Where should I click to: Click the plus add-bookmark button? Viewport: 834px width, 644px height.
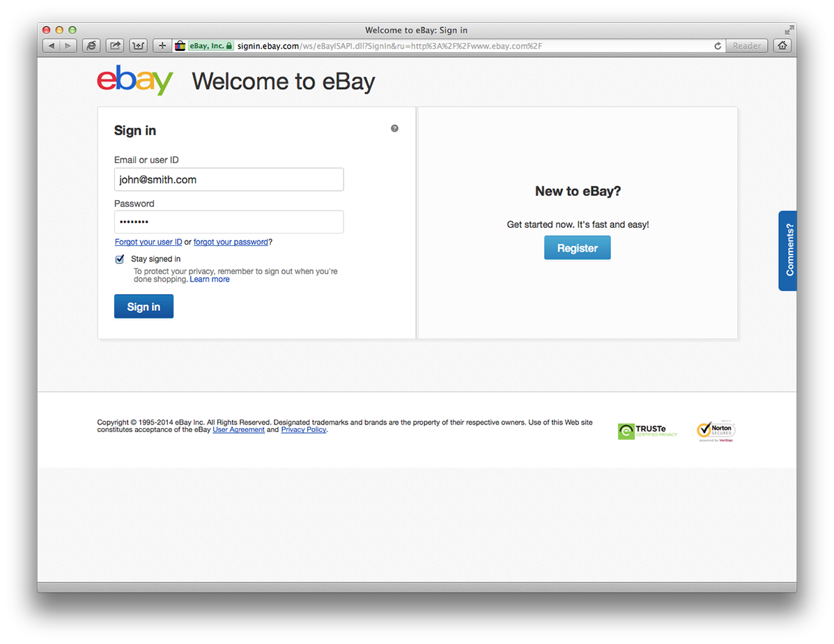(x=162, y=46)
